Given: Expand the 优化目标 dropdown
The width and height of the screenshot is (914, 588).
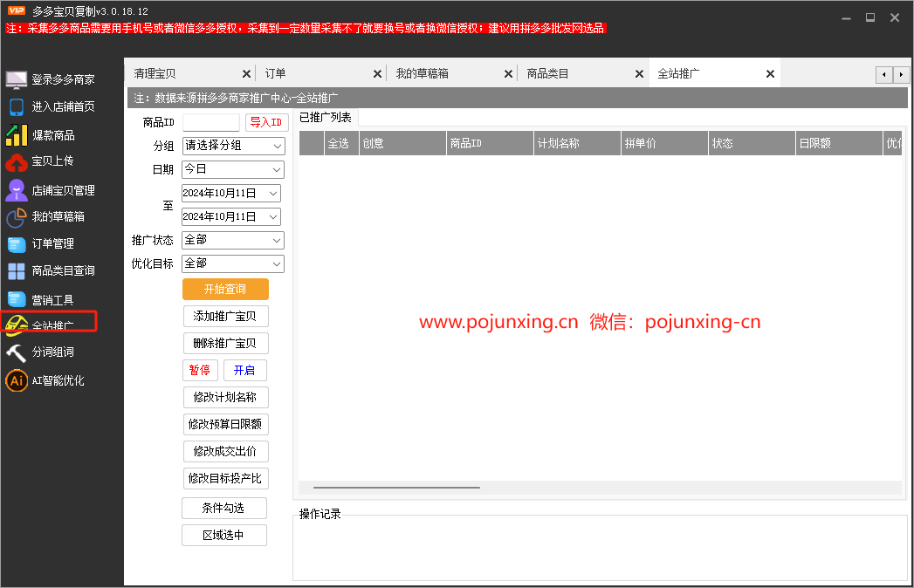Looking at the screenshot, I should (x=233, y=264).
